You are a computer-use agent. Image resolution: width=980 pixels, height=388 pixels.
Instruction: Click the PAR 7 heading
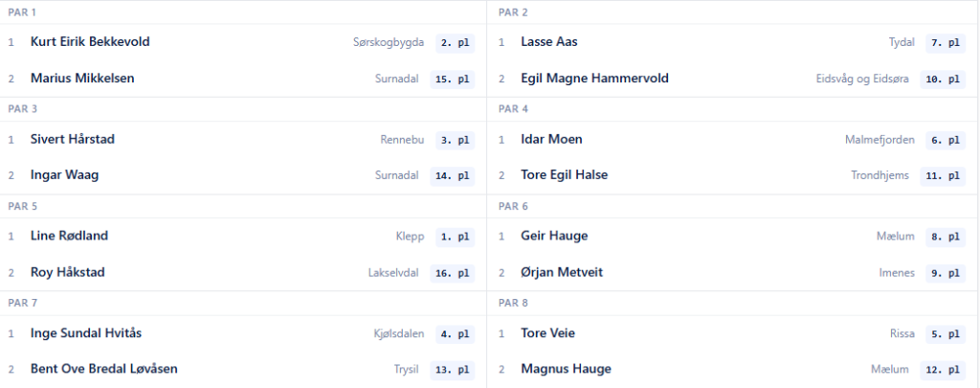(23, 303)
